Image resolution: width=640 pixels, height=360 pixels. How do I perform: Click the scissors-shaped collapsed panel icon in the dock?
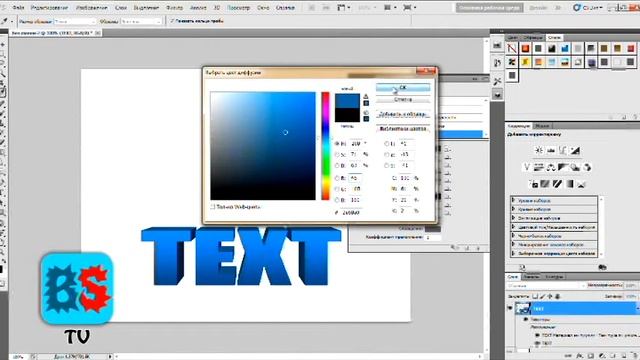(x=497, y=81)
